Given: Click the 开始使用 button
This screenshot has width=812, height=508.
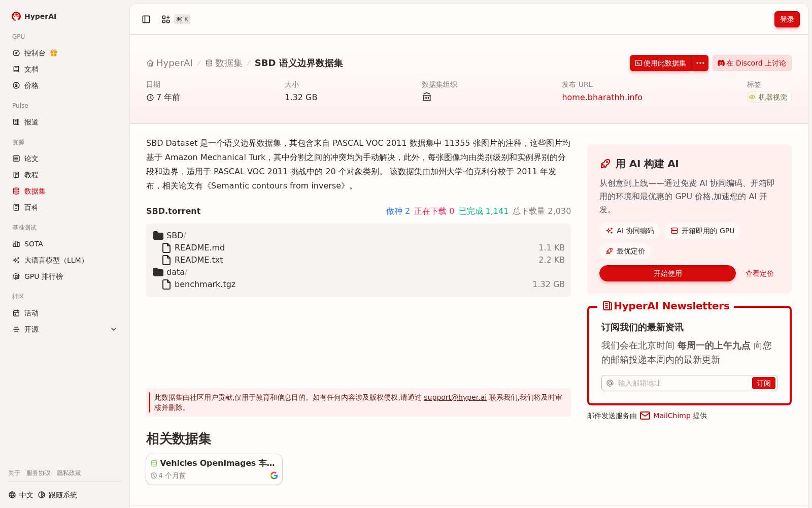Looking at the screenshot, I should point(667,273).
